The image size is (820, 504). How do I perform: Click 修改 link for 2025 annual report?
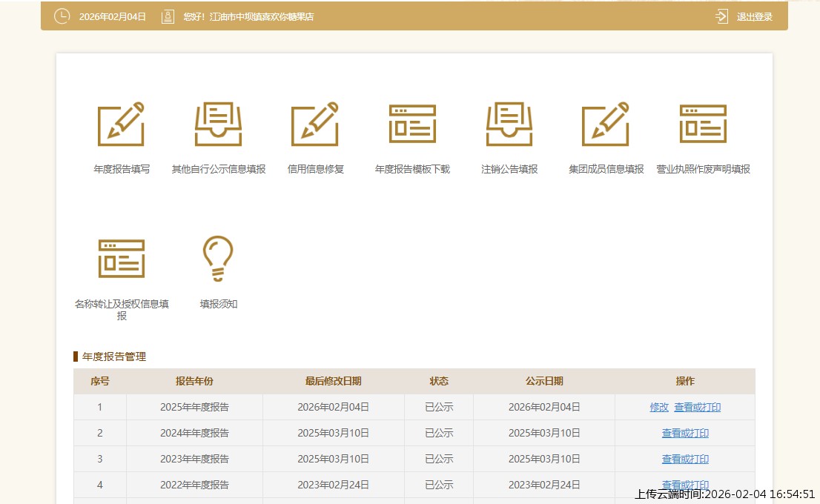(659, 407)
